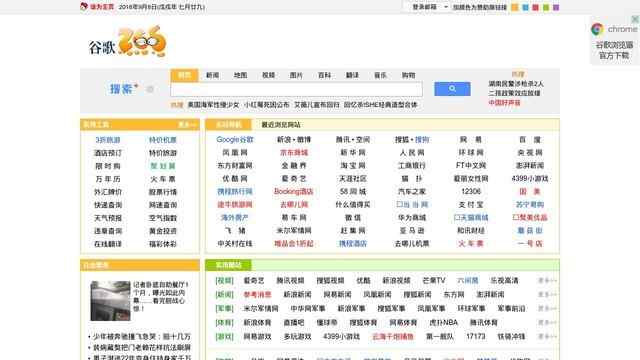Choose the green theme color swatch
640x360 pixels.
click(x=546, y=7)
